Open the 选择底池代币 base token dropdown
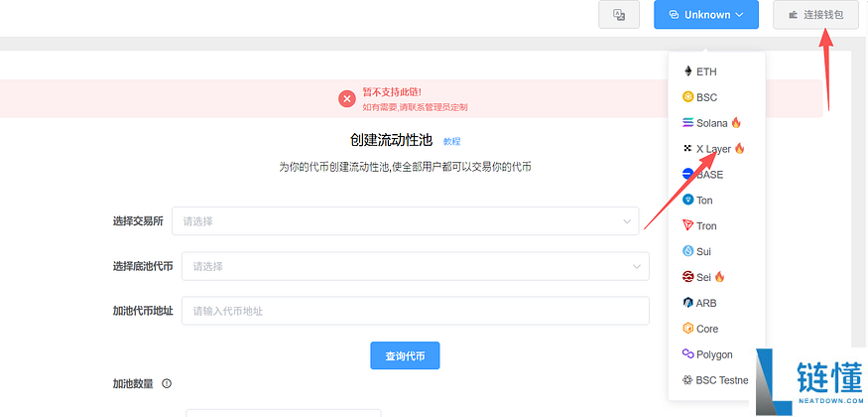 [x=416, y=266]
